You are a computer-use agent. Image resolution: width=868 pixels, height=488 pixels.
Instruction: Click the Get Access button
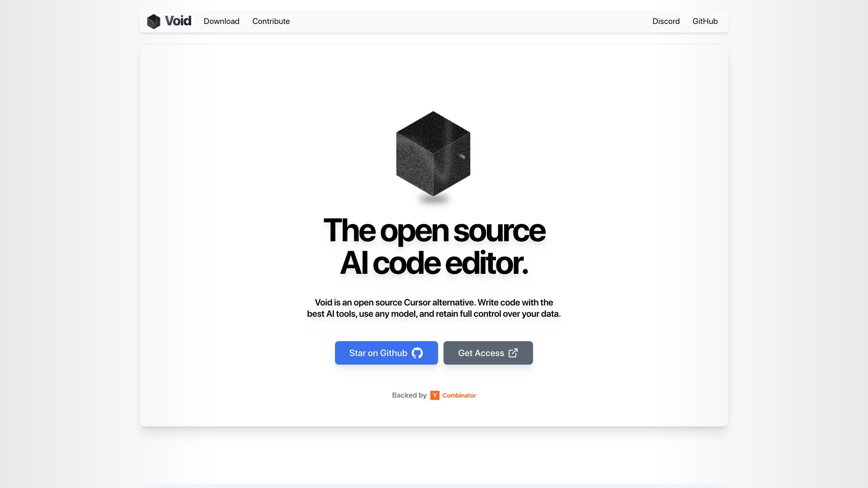pos(488,353)
